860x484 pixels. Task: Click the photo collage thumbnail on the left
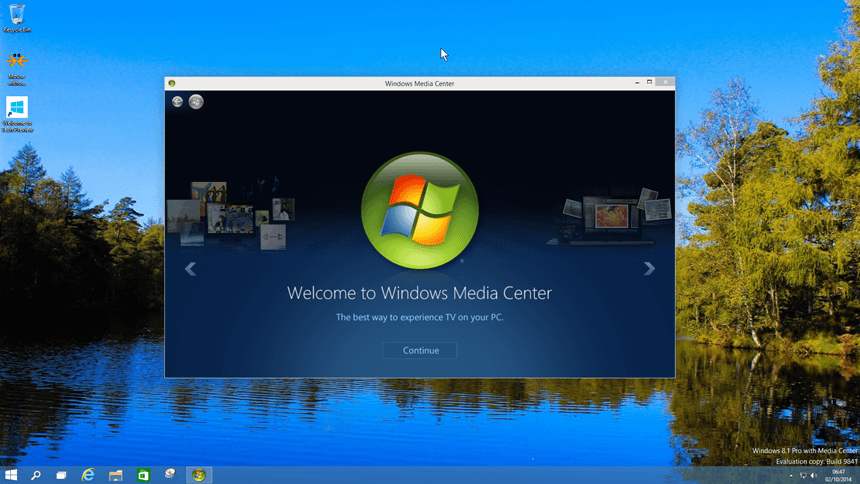pyautogui.click(x=231, y=215)
